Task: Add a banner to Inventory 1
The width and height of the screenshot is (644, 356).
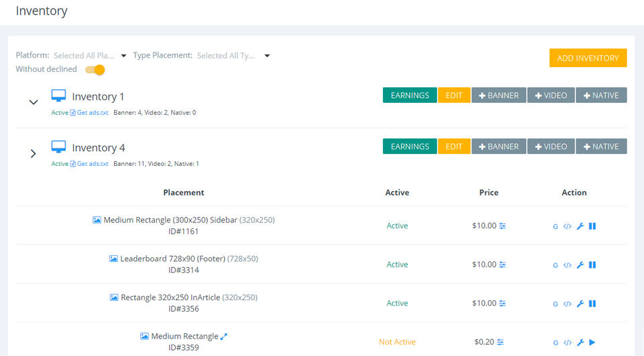Action: coord(498,95)
